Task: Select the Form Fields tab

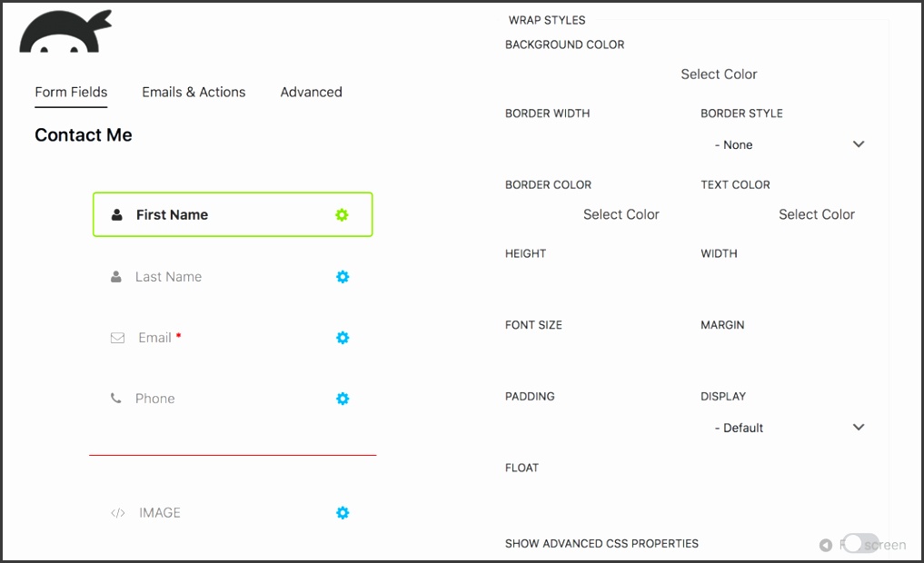Action: tap(71, 92)
